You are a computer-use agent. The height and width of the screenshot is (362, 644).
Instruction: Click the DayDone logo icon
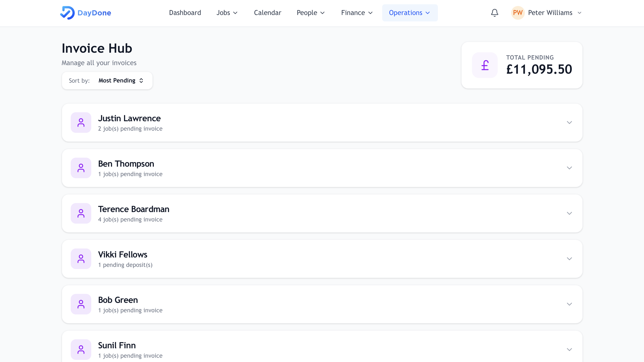[67, 13]
